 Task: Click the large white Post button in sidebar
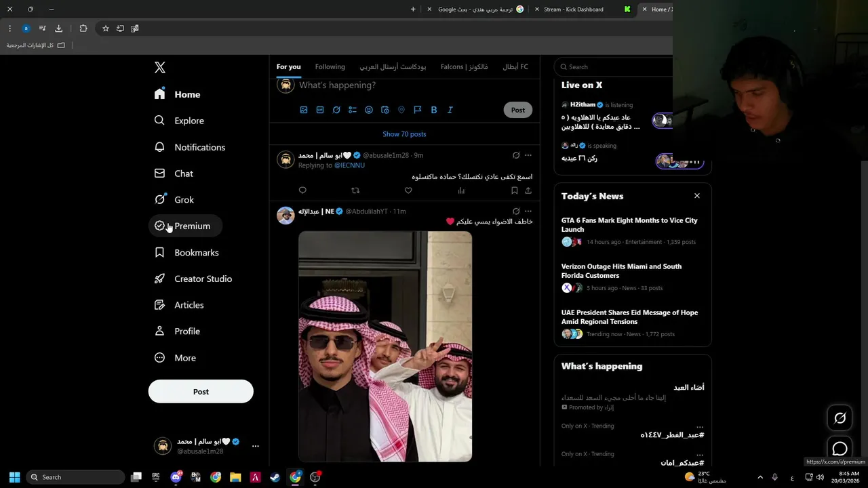click(201, 392)
